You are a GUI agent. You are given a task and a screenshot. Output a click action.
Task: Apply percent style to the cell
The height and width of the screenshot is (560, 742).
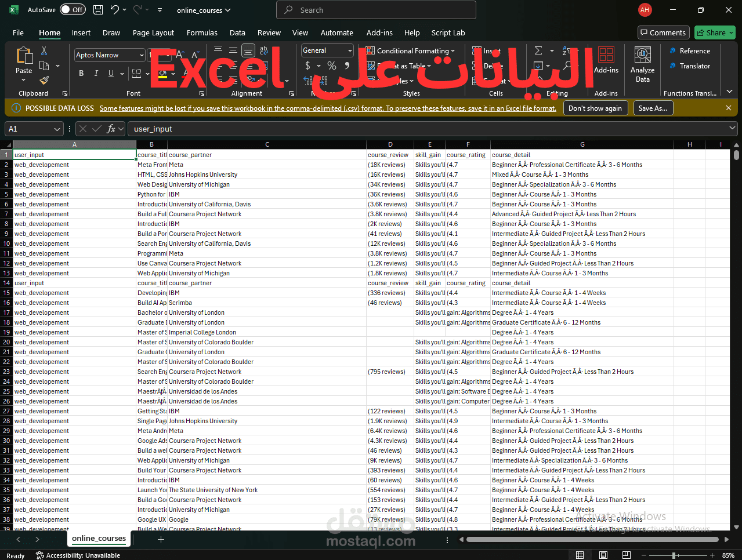tap(332, 66)
